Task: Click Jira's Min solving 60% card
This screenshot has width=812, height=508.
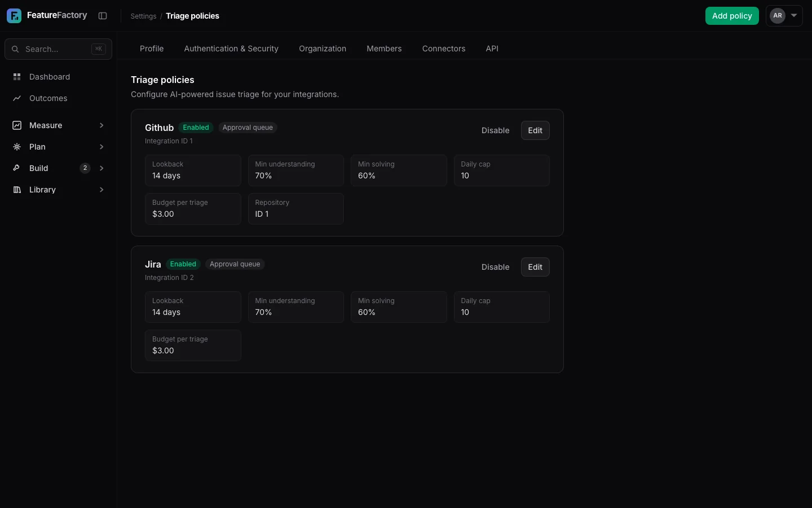Action: (x=399, y=307)
